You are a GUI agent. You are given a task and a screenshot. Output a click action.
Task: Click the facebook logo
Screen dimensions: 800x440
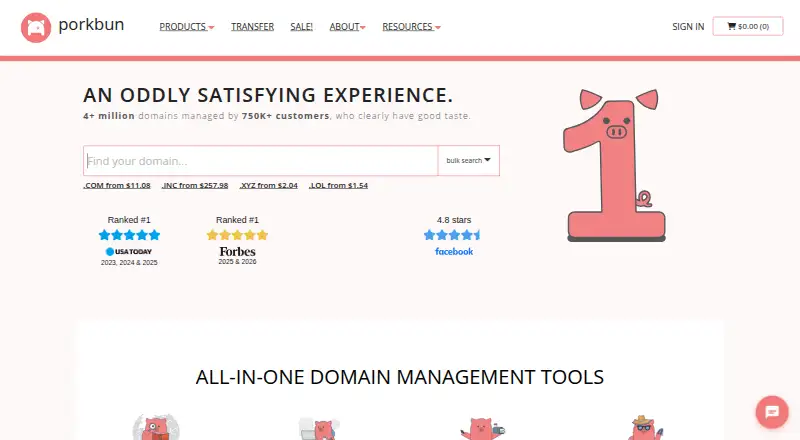(454, 252)
